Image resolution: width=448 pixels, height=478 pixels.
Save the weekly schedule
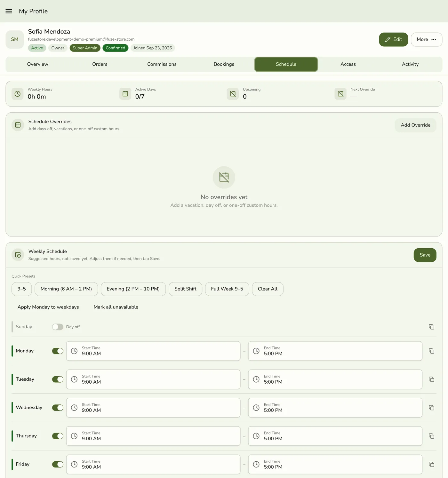pyautogui.click(x=425, y=255)
